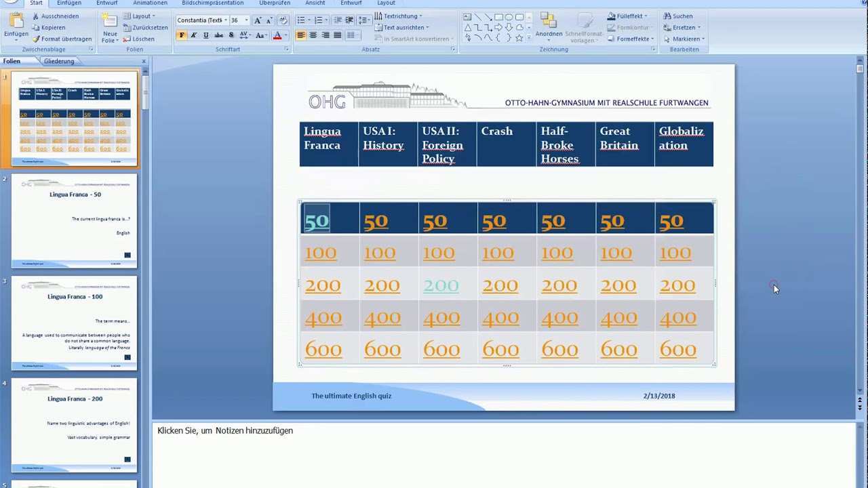Click the clear formatting icon

click(283, 20)
